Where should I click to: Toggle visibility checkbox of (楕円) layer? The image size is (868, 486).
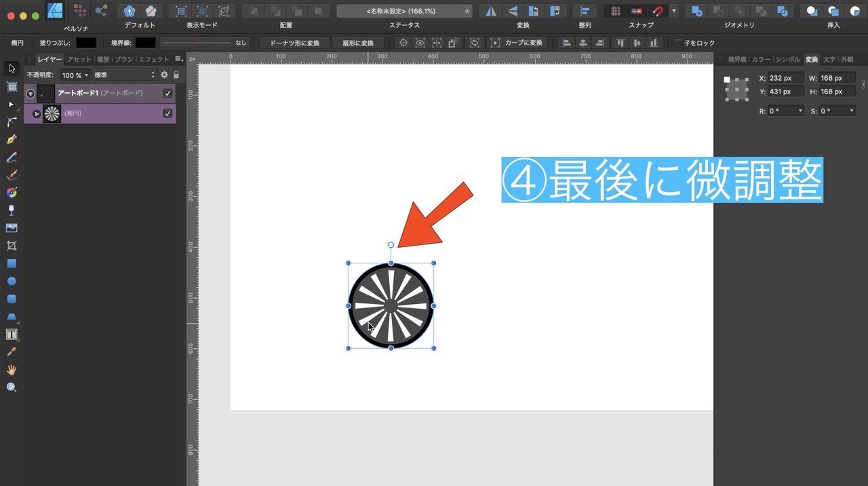tap(167, 113)
